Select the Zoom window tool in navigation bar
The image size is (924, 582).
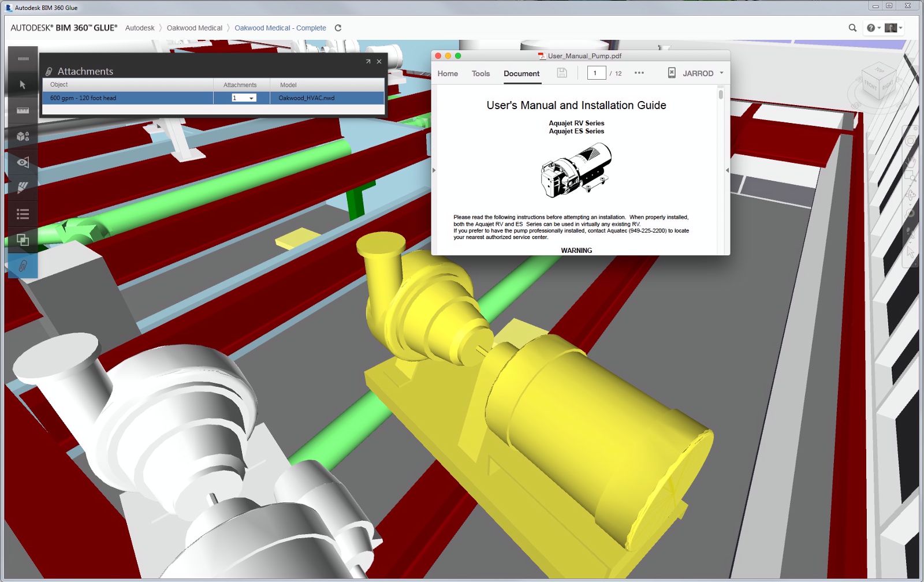coord(911,177)
